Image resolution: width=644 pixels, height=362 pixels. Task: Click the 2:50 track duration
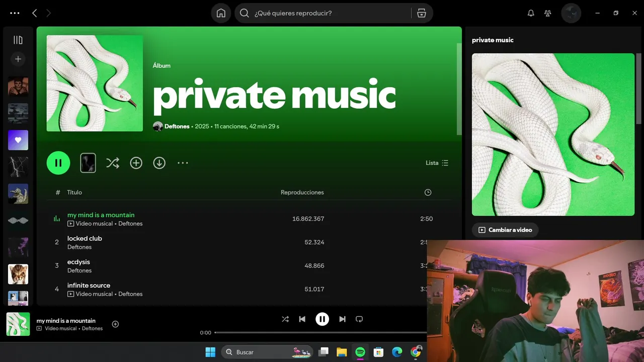click(x=427, y=219)
